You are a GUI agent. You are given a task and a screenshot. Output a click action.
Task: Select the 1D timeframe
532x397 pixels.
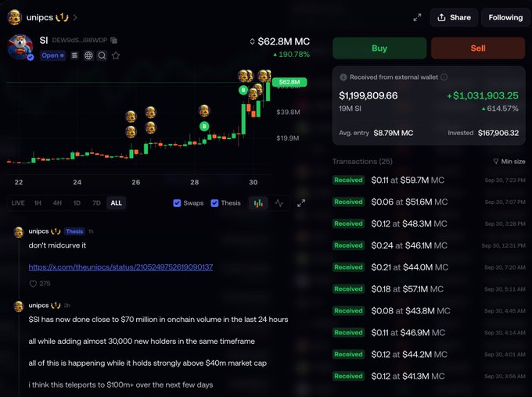pyautogui.click(x=77, y=203)
